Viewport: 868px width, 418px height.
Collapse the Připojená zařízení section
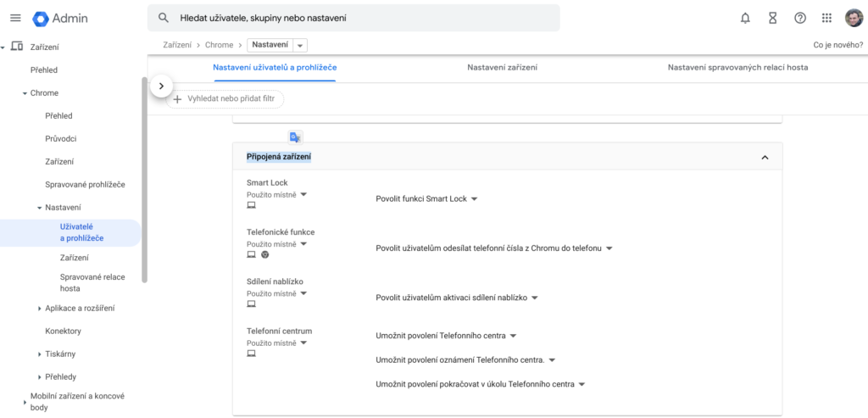[x=765, y=158]
